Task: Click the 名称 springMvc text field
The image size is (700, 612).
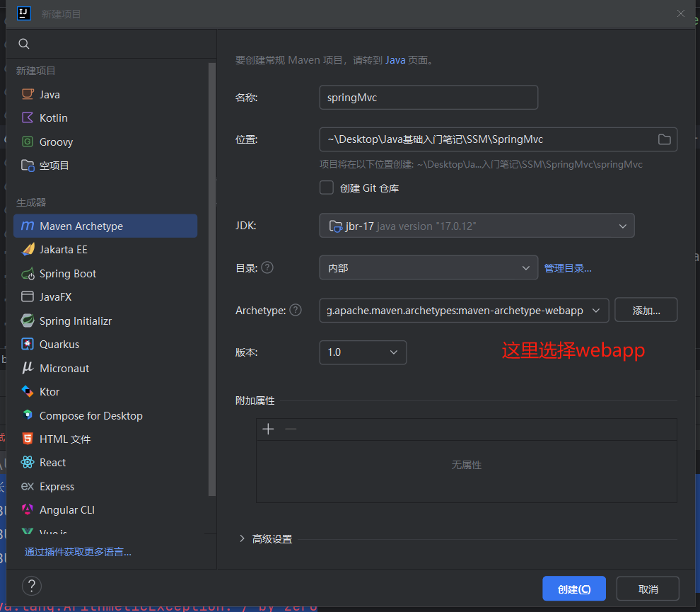Action: click(x=428, y=98)
